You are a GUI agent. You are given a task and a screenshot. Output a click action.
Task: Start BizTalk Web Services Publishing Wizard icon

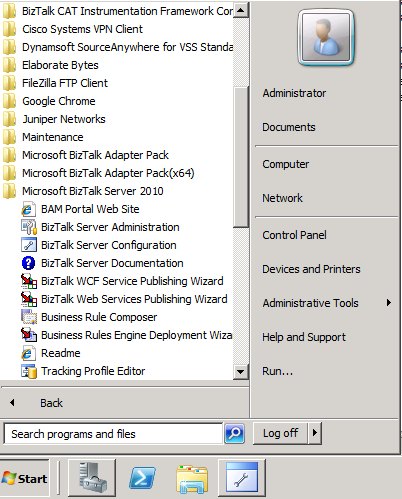(29, 299)
